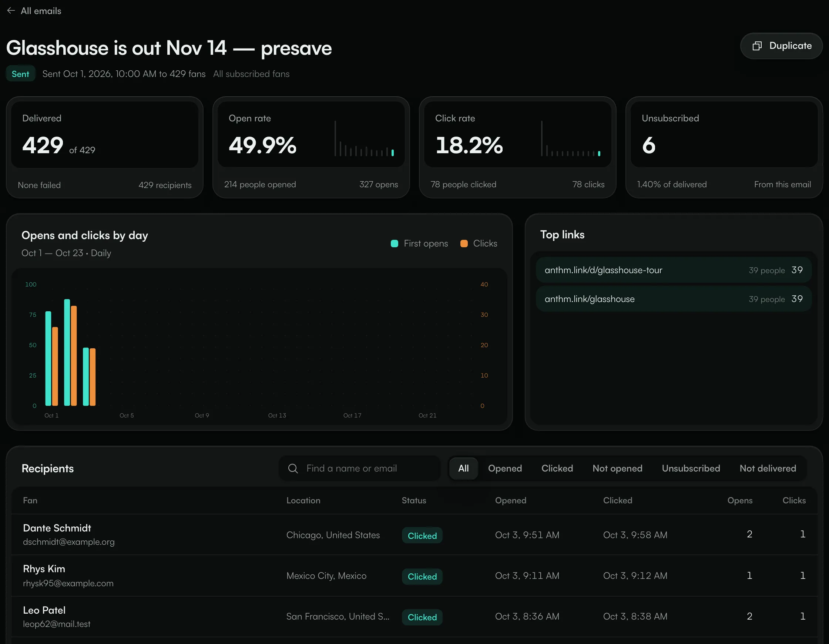Image resolution: width=829 pixels, height=644 pixels.
Task: Select Rhys Kim in the recipients list
Action: (414, 576)
